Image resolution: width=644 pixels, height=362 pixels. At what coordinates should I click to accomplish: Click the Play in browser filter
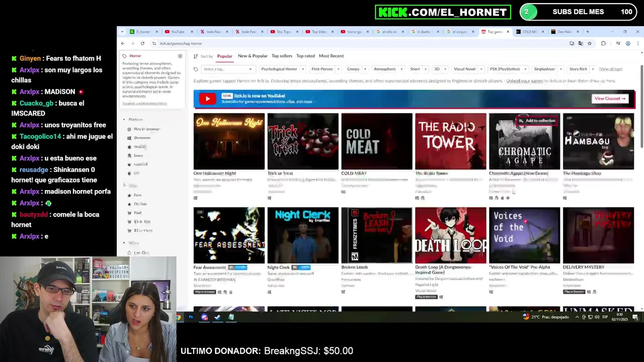click(x=146, y=129)
